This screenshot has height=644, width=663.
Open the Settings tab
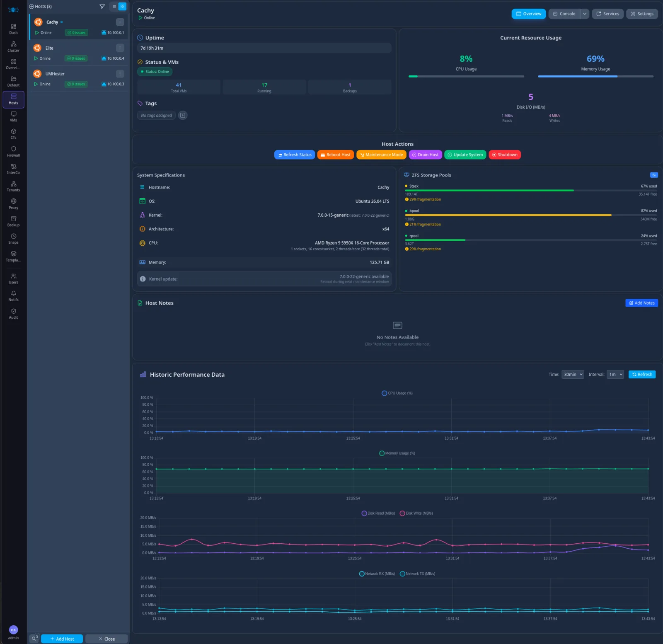[642, 14]
